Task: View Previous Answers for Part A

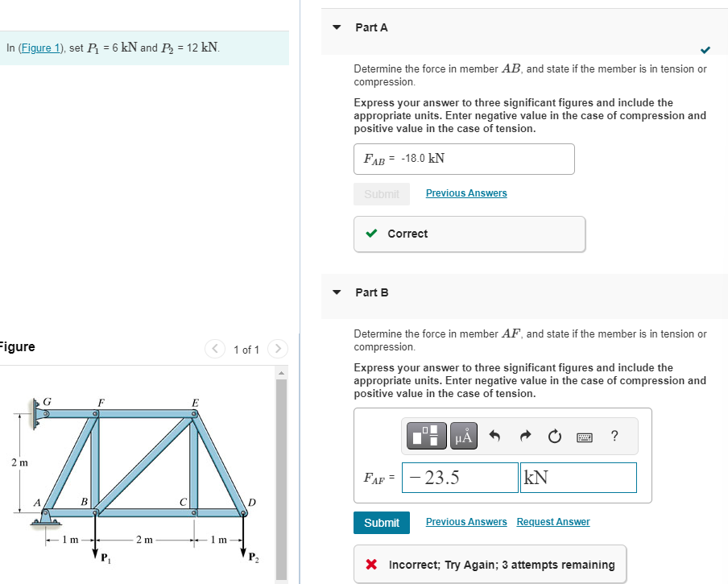Action: pyautogui.click(x=465, y=193)
